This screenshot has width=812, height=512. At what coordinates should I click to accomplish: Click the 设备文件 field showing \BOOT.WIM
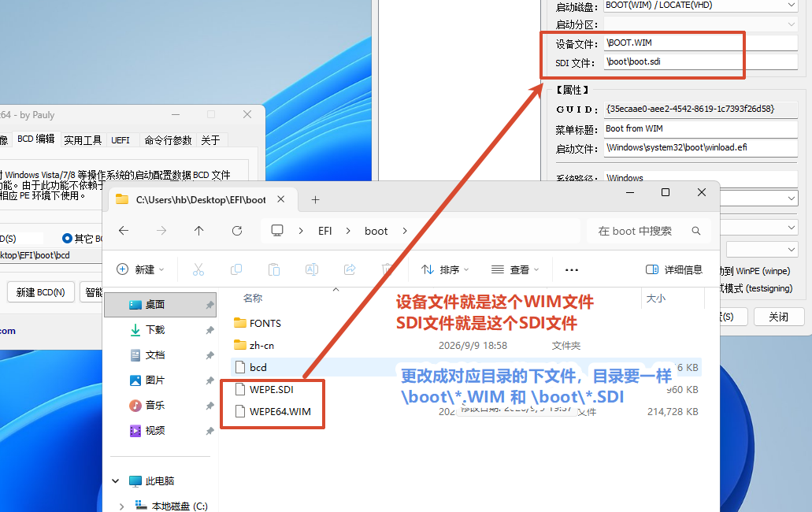(701, 43)
